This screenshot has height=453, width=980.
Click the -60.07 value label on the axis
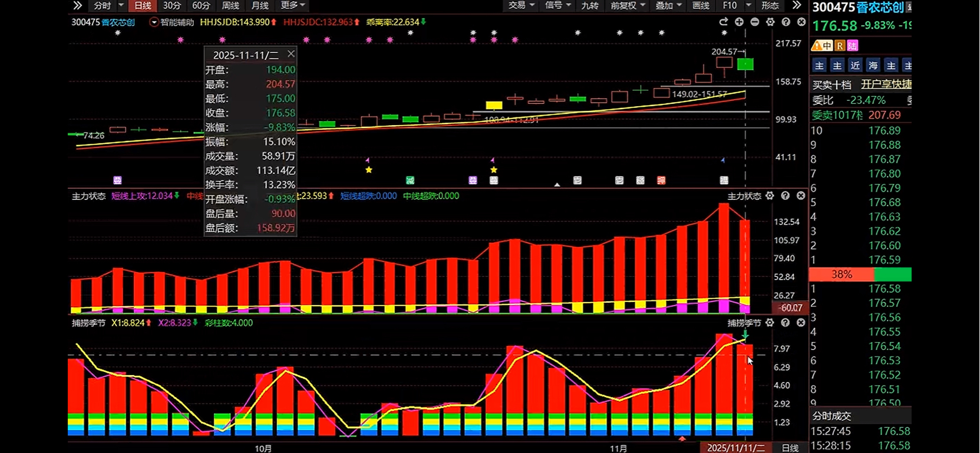tap(790, 307)
